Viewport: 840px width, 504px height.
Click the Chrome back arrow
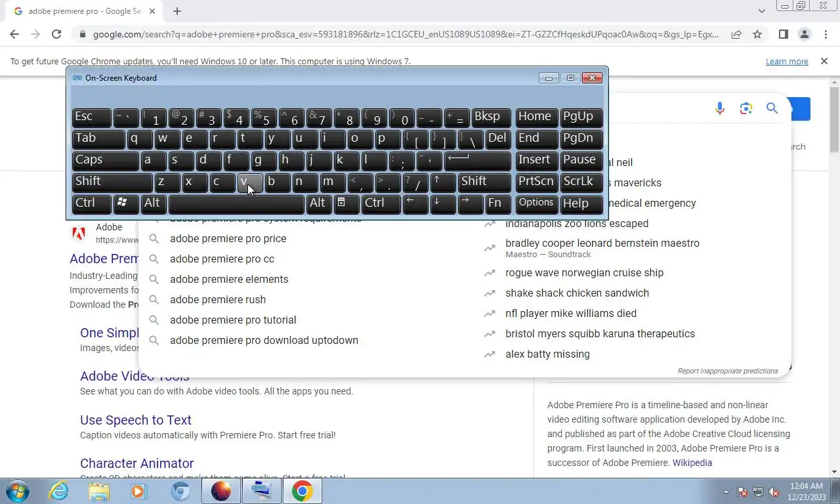(x=14, y=35)
